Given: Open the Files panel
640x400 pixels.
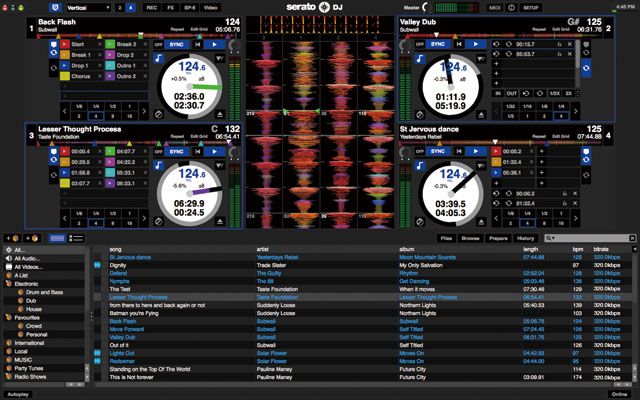Looking at the screenshot, I should [447, 238].
